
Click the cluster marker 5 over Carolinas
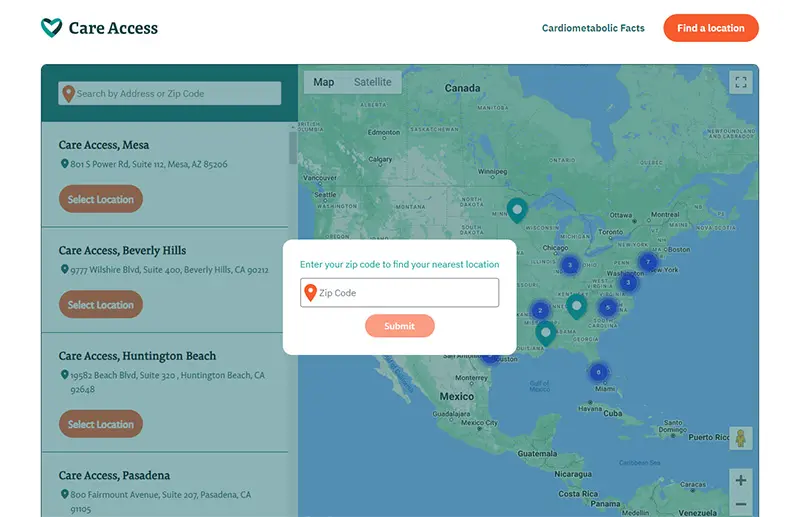coord(607,307)
